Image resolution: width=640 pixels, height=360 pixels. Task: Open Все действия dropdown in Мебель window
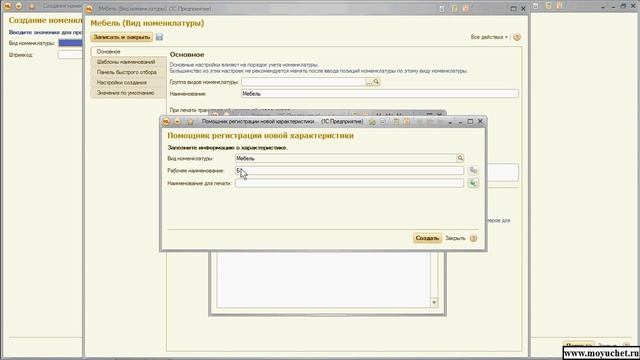click(489, 37)
